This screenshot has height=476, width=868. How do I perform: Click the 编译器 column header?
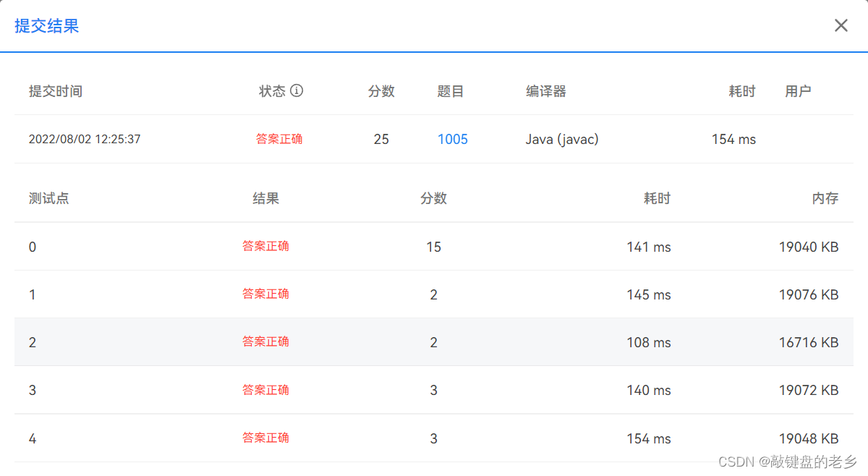(545, 90)
